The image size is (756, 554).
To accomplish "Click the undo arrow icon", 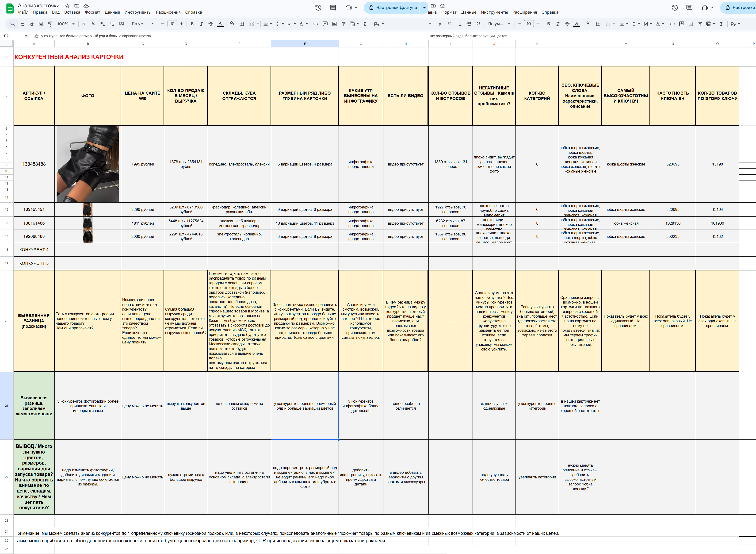I will (x=23, y=24).
